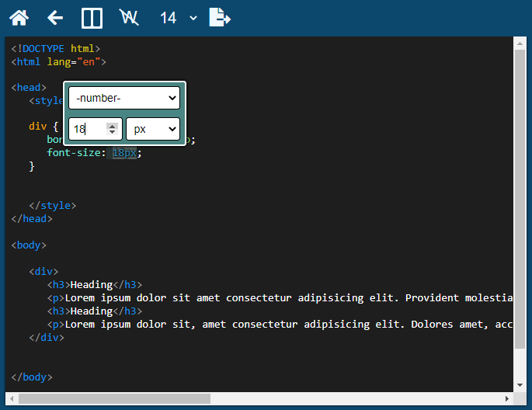Go to home via house icon

click(19, 18)
